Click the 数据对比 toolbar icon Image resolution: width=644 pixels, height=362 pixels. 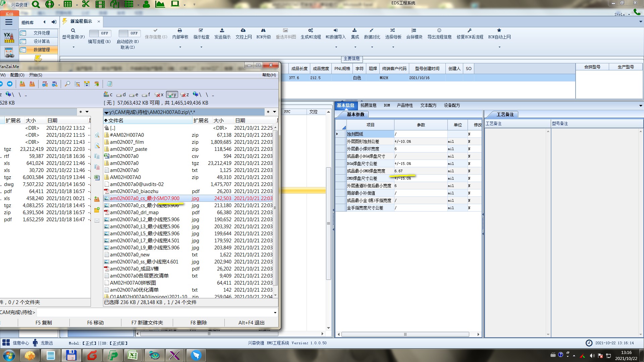(x=372, y=31)
